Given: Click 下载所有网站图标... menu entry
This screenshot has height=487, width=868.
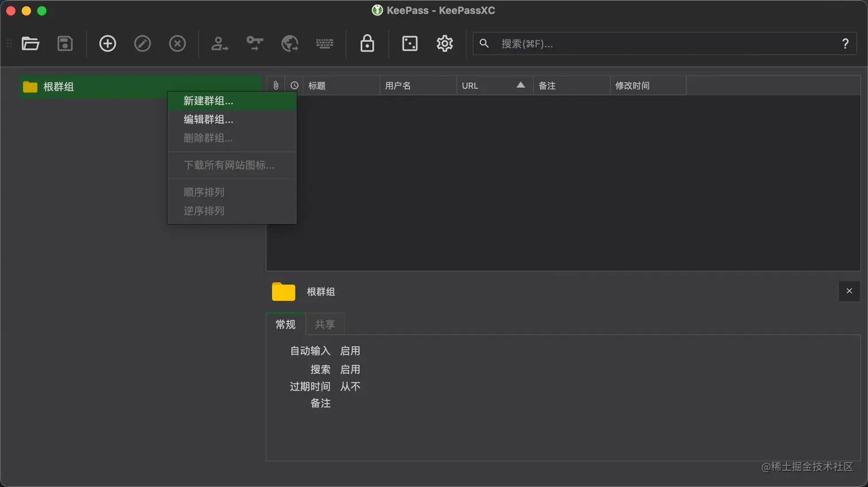Looking at the screenshot, I should click(x=232, y=165).
